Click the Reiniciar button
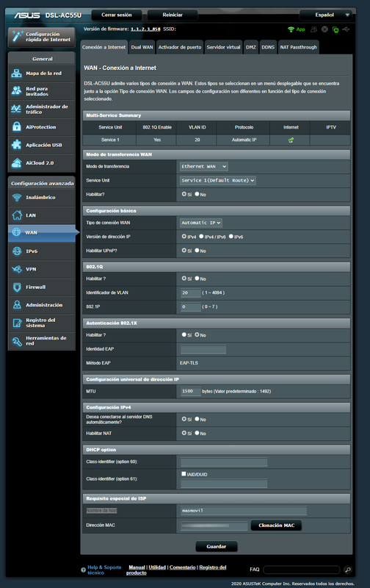370x588 pixels. click(173, 15)
